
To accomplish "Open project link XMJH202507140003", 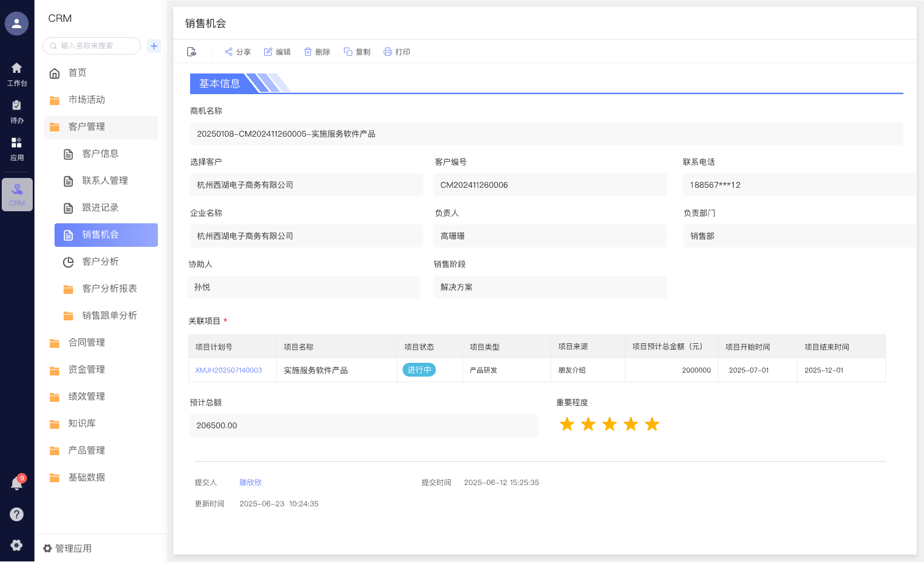I will [228, 370].
